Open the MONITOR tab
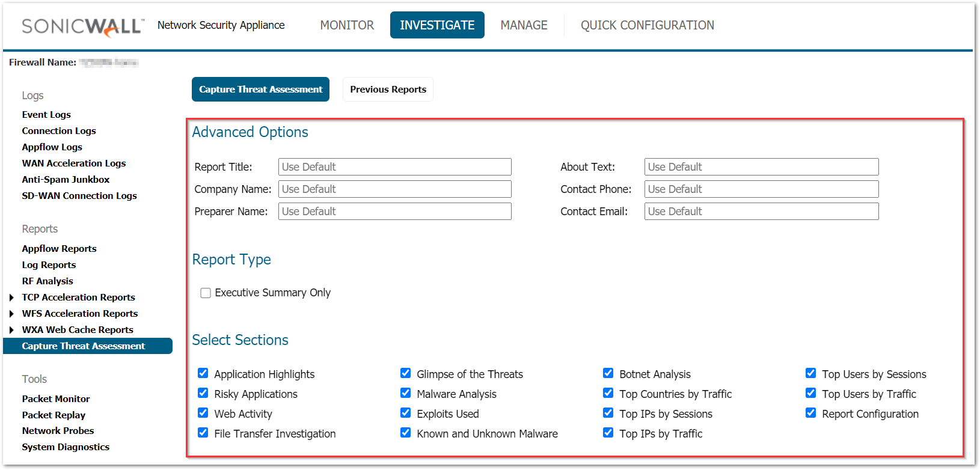Screen dimensions: 980x470 (x=347, y=25)
